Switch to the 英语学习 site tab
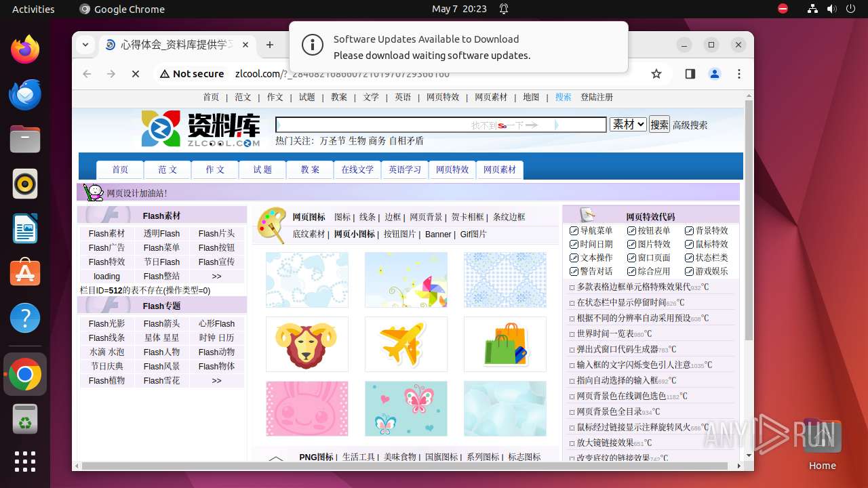Screen dimensions: 868x488 [x=405, y=169]
